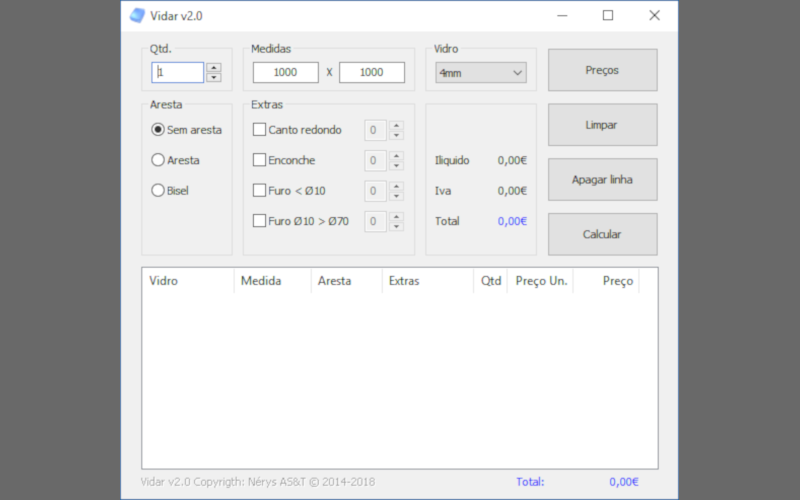Click the first Medidas width field
This screenshot has width=800, height=500.
(285, 73)
